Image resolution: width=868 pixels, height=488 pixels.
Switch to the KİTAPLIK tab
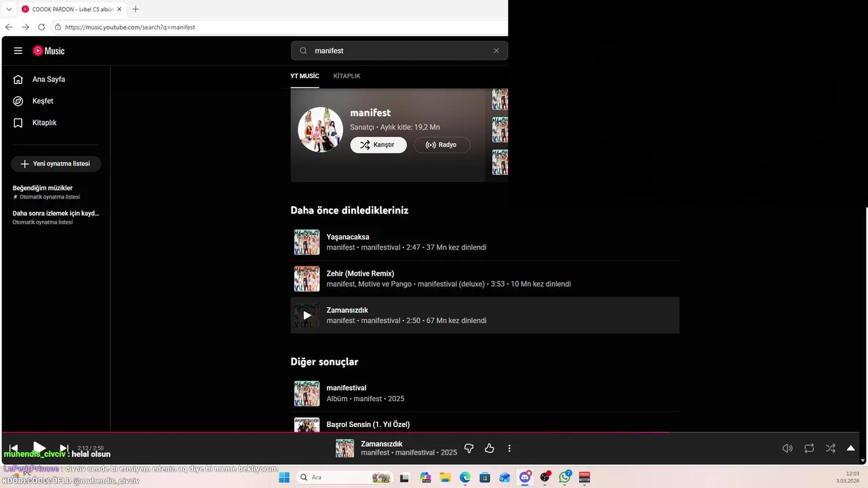347,76
